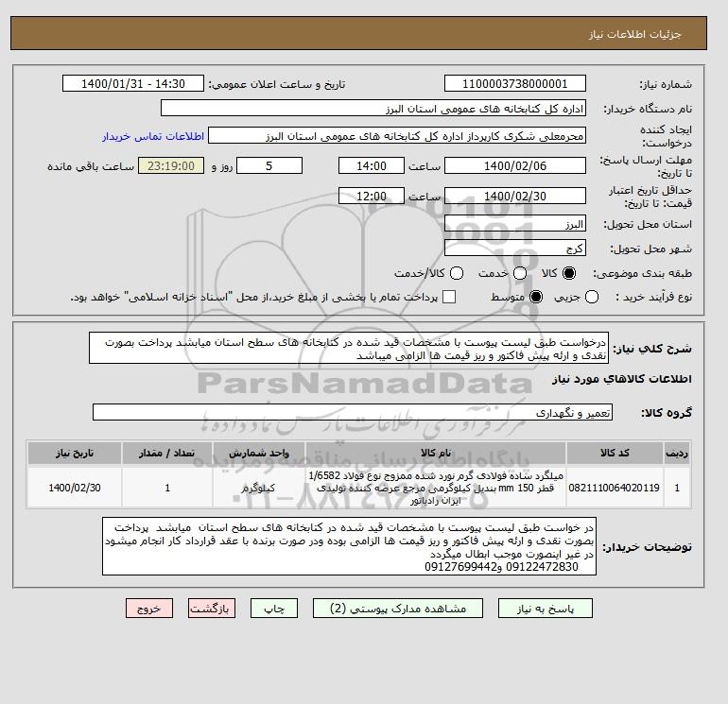Click the تعداد / مقدار column header

click(167, 453)
